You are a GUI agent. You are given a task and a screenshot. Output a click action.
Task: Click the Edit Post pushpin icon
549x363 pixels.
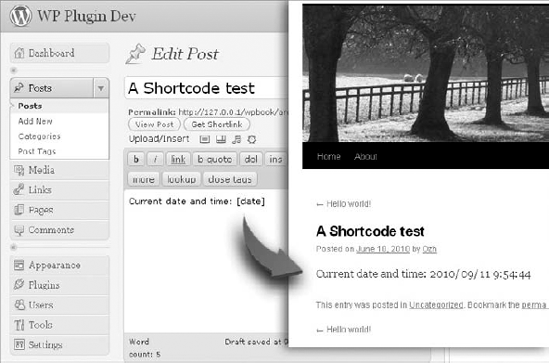tap(136, 54)
